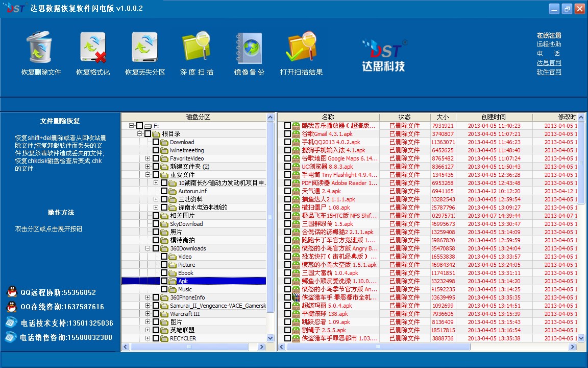The width and height of the screenshot is (588, 368).
Task: Collapse the 重要文件 folder
Action: 148,175
